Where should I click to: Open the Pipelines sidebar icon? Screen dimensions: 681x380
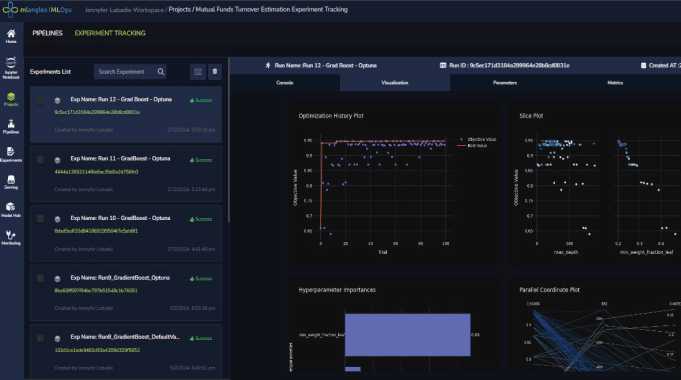tap(11, 127)
